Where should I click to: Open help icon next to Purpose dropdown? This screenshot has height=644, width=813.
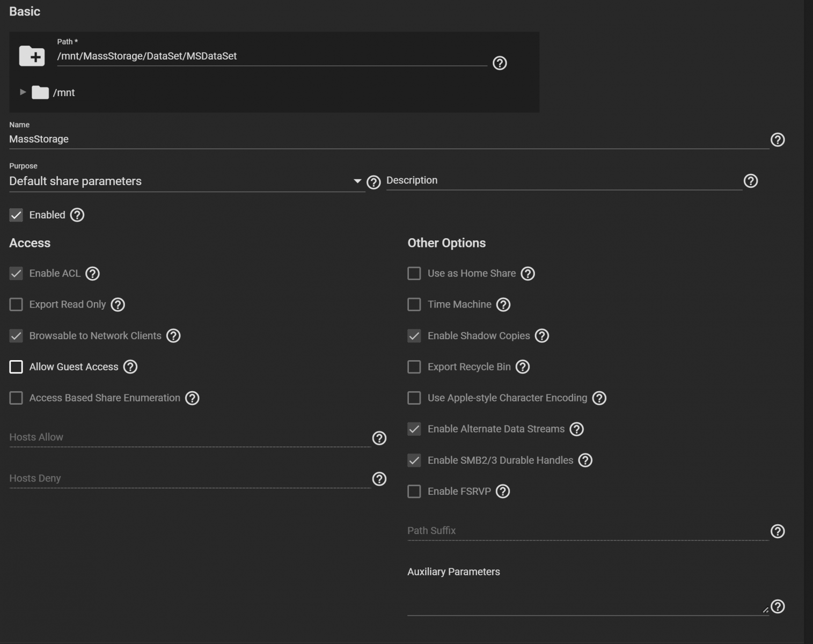[x=373, y=182]
